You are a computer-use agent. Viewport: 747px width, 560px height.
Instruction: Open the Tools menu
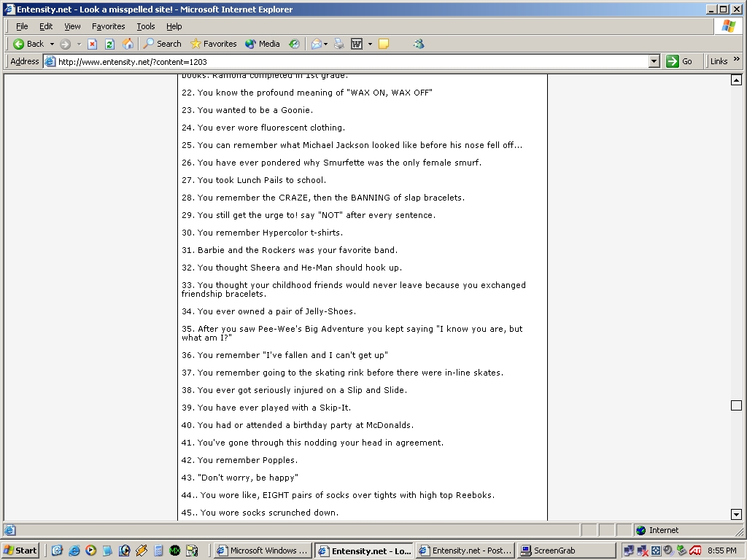pyautogui.click(x=146, y=26)
